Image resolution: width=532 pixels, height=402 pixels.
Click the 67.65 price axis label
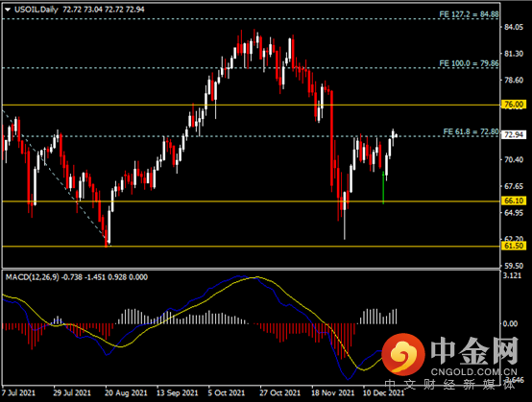tap(514, 186)
